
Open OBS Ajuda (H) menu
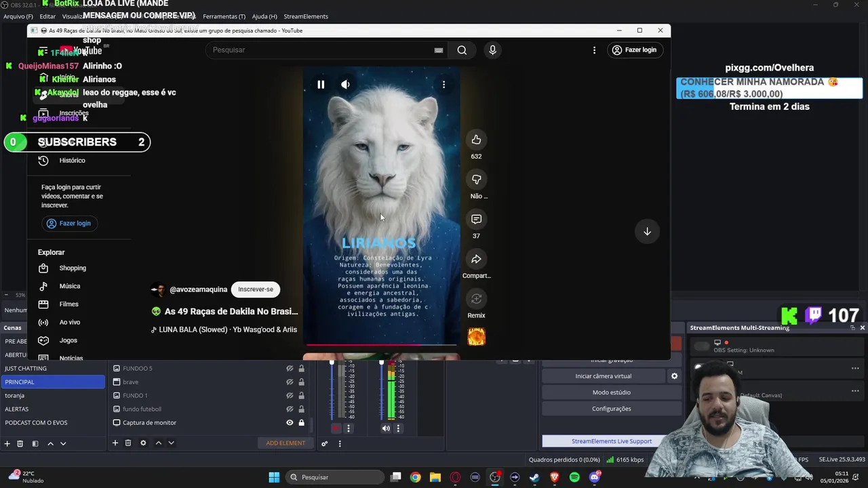tap(264, 16)
